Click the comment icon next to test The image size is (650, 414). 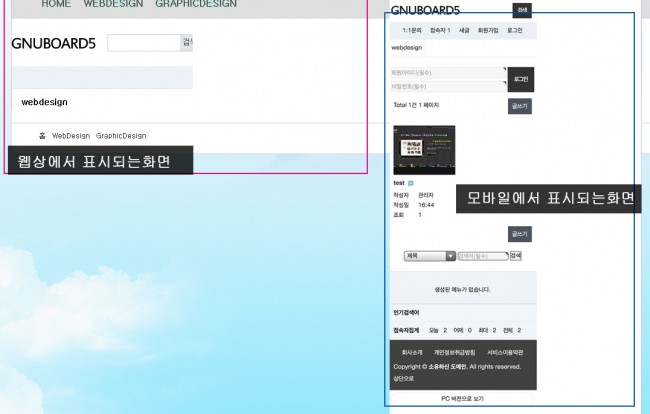410,183
